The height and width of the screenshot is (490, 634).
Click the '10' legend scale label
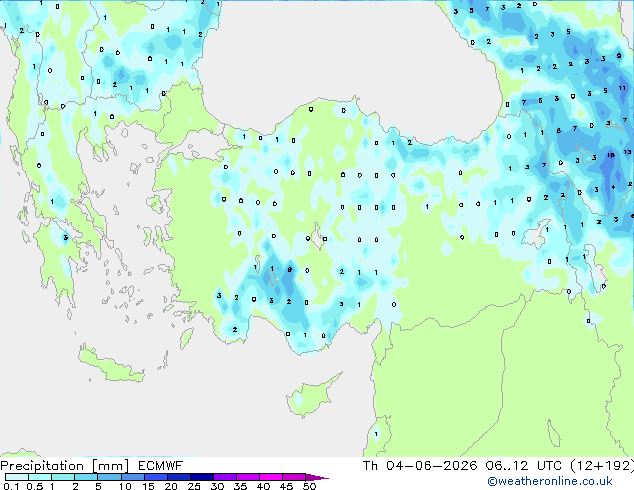[x=125, y=486]
